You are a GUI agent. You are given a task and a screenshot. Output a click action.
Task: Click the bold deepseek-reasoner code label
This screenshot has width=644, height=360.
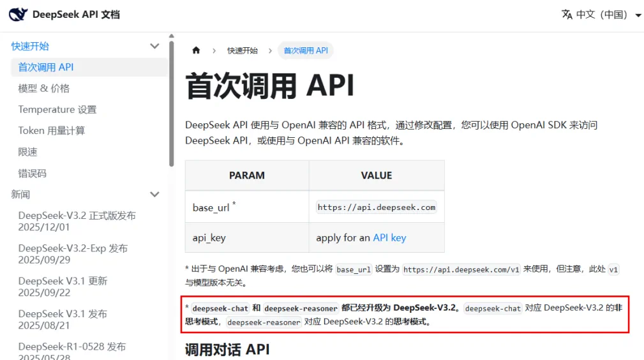(x=301, y=308)
